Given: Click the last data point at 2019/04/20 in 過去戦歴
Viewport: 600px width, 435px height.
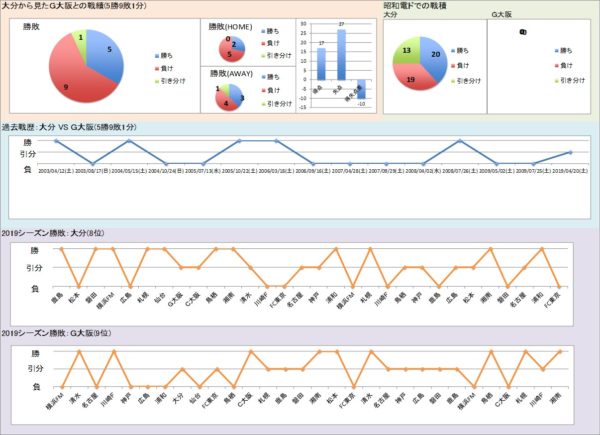Looking at the screenshot, I should tap(569, 153).
